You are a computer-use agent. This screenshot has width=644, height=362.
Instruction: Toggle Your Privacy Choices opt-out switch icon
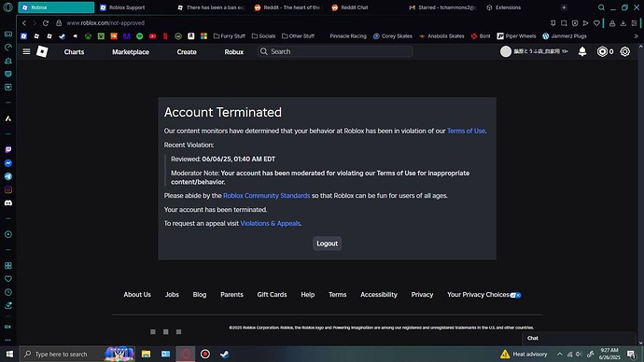click(x=515, y=295)
